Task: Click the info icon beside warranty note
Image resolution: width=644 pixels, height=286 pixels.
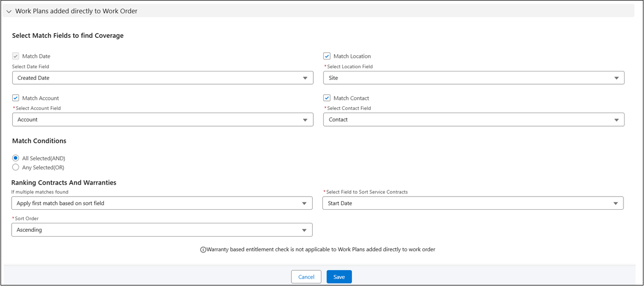Action: (x=203, y=250)
